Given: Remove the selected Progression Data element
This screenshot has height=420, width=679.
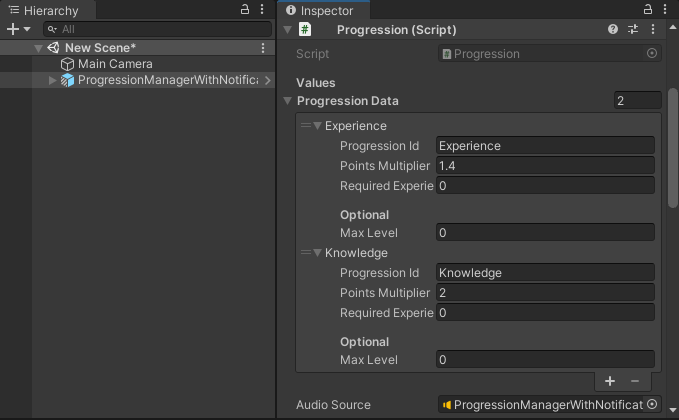Looking at the screenshot, I should click(635, 381).
